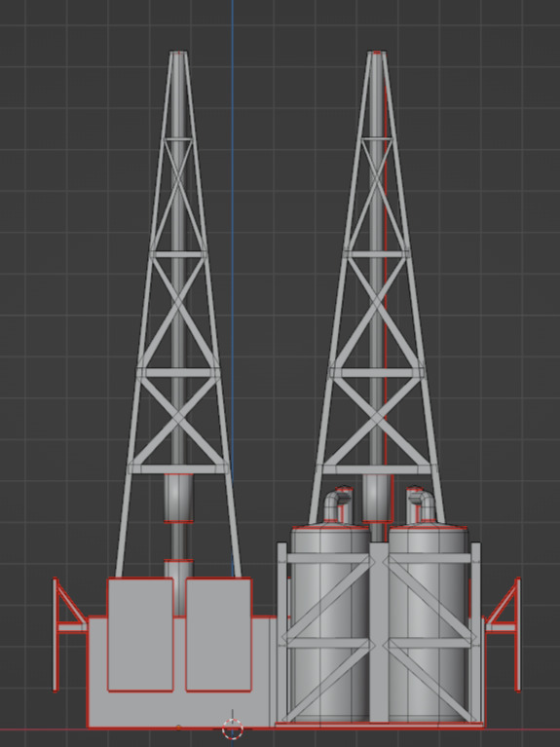
Task: Click the left rectangular panel on base
Action: click(x=140, y=635)
